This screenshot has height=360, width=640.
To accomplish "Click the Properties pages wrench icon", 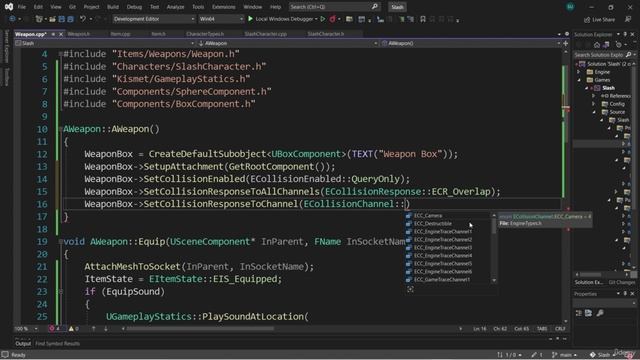I will 600,313.
